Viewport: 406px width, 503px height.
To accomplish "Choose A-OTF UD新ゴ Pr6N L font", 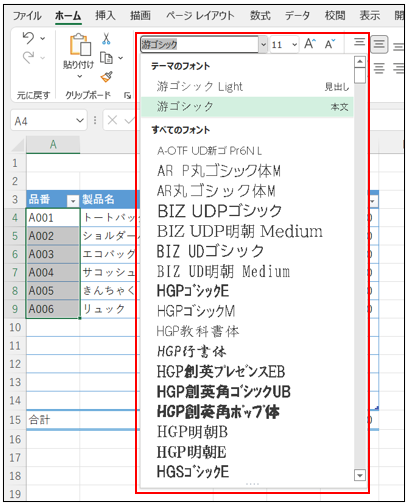I will (x=247, y=151).
